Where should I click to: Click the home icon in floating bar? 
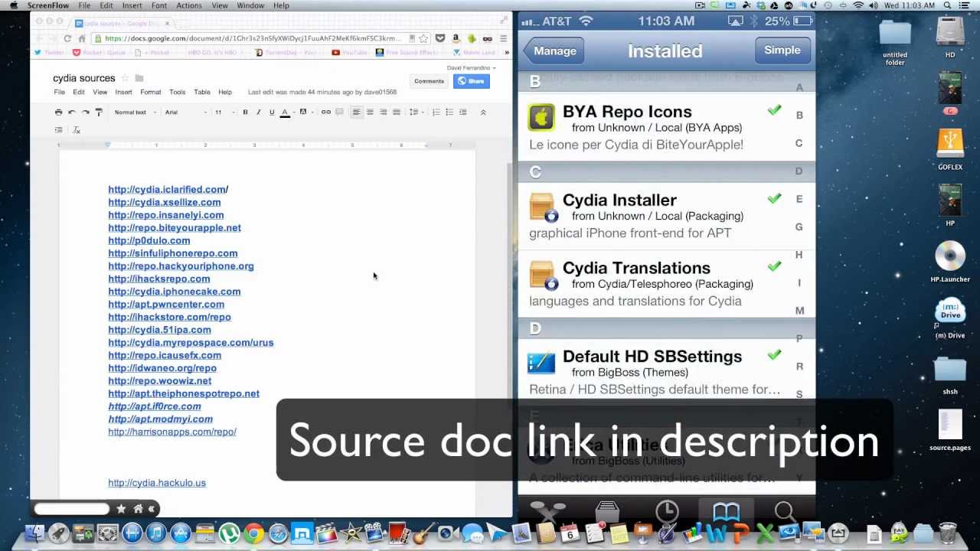[138, 509]
